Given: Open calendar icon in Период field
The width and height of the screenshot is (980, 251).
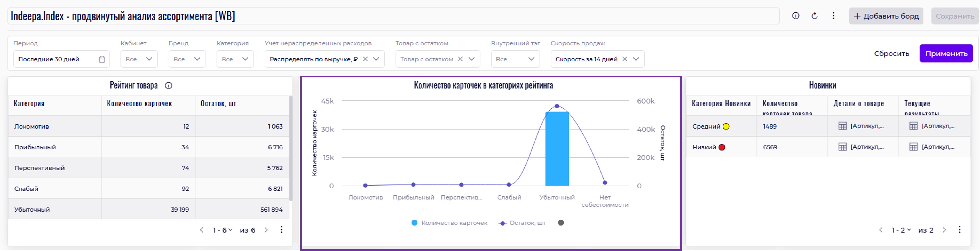Looking at the screenshot, I should click(102, 59).
